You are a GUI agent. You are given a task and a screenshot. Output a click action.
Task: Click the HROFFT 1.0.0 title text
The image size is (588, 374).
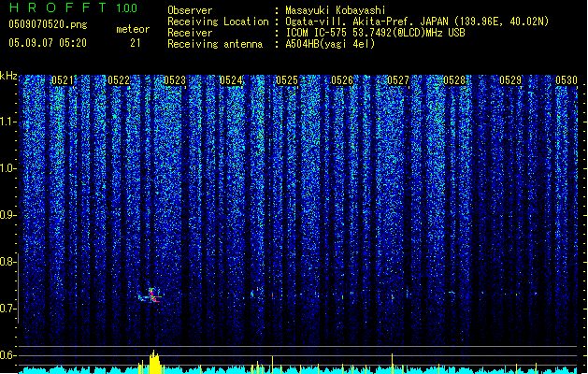tap(73, 7)
